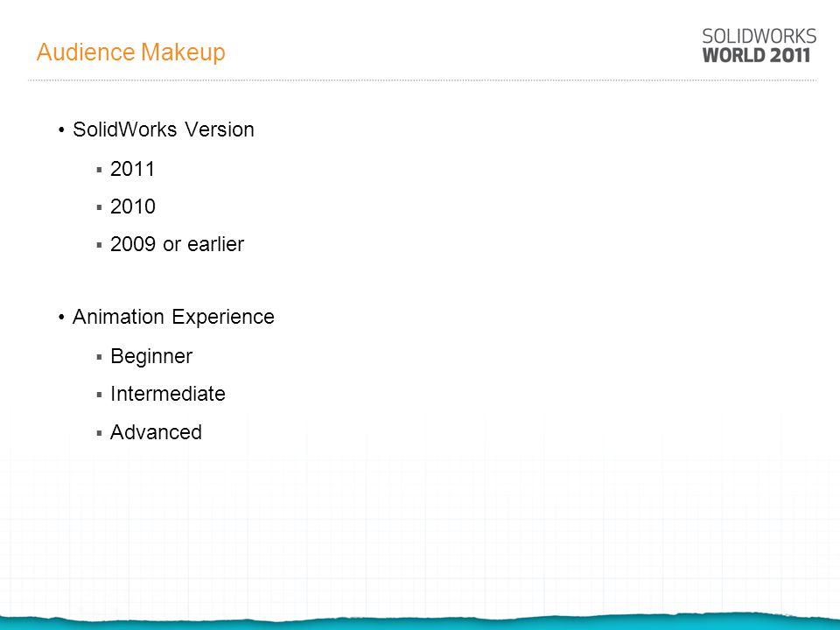Image resolution: width=840 pixels, height=630 pixels.
Task: Click the '2010' sub-bullet
Action: click(x=133, y=206)
